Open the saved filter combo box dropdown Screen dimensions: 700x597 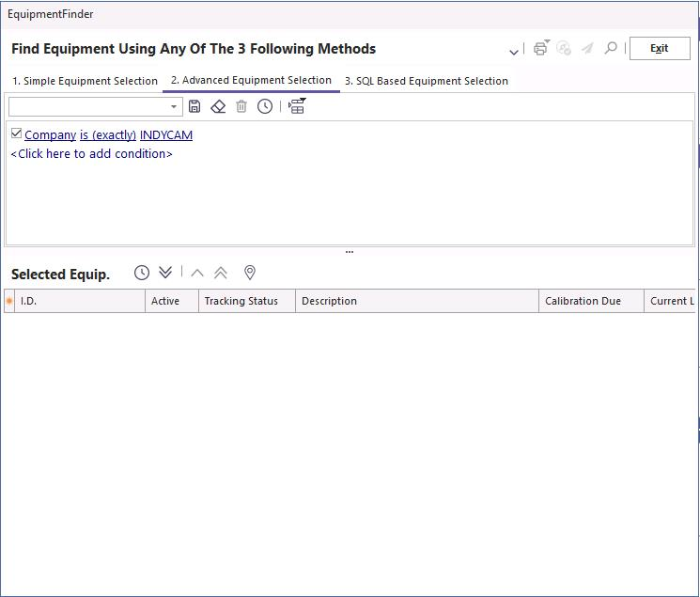coord(174,107)
